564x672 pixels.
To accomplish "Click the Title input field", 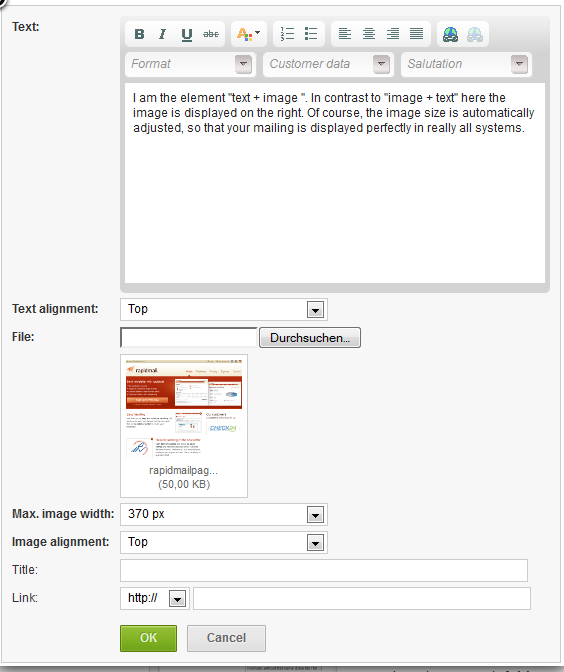I will click(x=324, y=570).
